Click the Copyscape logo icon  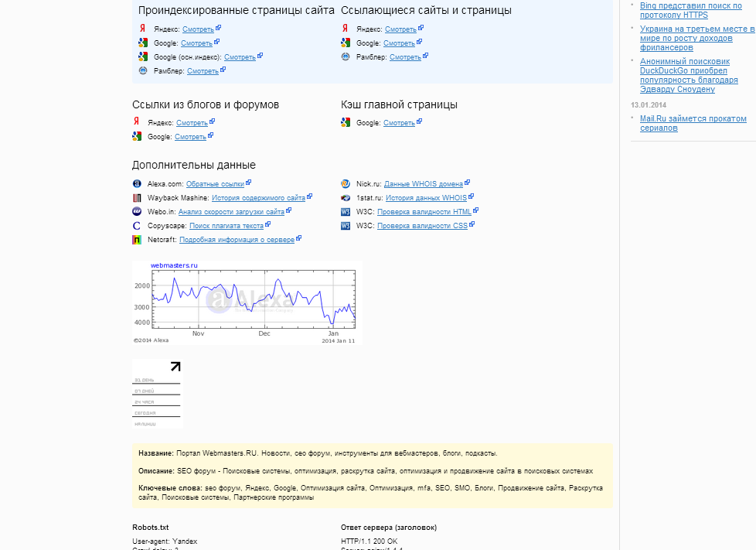(x=137, y=226)
